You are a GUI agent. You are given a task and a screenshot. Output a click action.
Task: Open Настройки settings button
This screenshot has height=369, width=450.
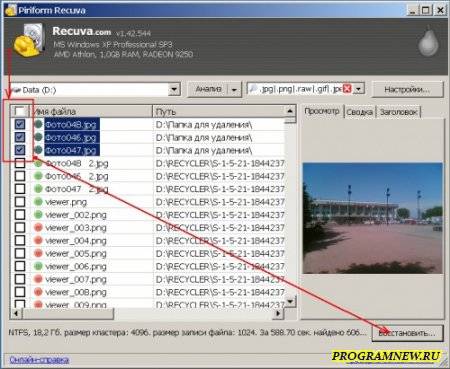[x=407, y=89]
